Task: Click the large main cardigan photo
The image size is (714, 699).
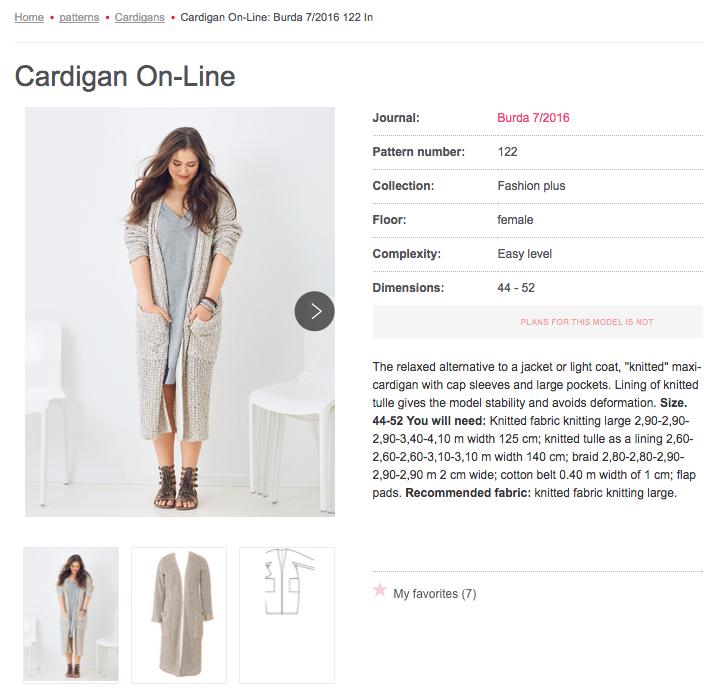Action: click(x=180, y=312)
